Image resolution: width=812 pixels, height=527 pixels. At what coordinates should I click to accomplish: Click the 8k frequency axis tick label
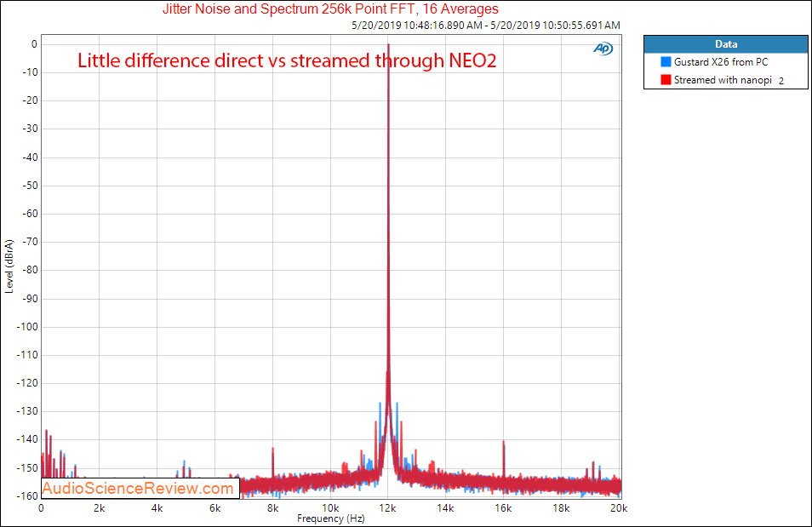[x=273, y=508]
